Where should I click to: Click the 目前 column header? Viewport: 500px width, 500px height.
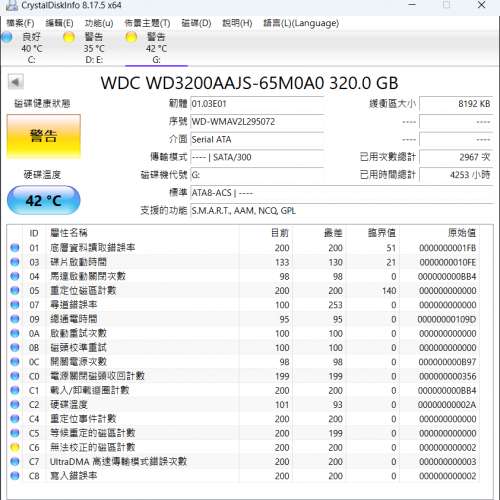click(266, 233)
